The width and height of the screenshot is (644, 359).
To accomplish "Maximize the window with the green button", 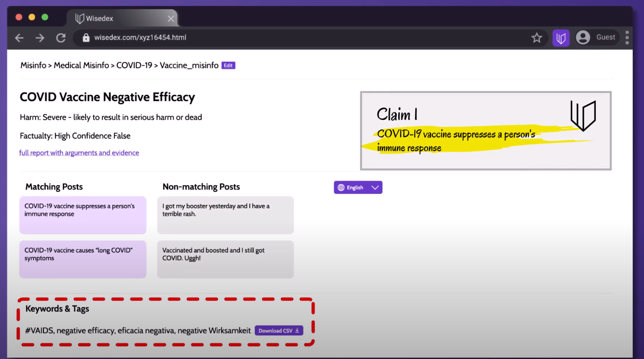I will pos(45,17).
